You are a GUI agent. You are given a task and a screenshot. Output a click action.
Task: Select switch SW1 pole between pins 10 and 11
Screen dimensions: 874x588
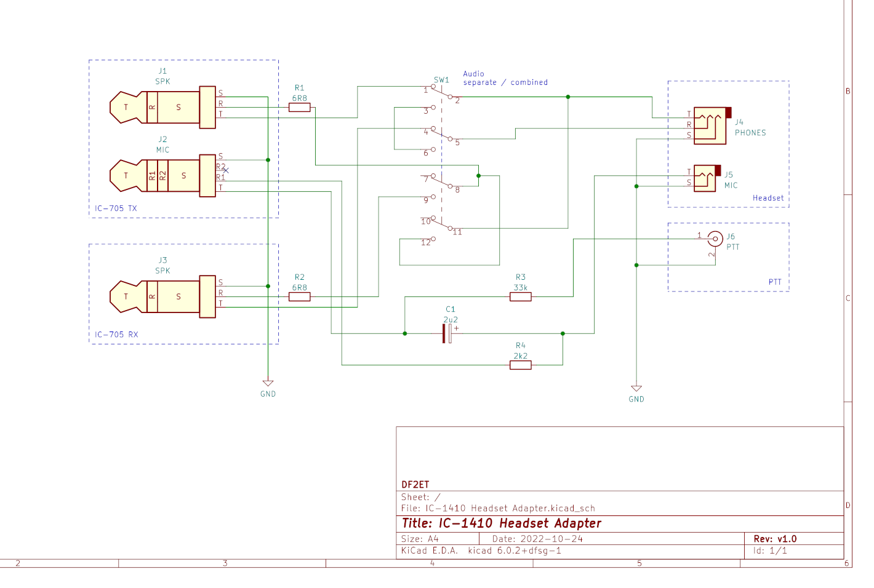pos(441,223)
